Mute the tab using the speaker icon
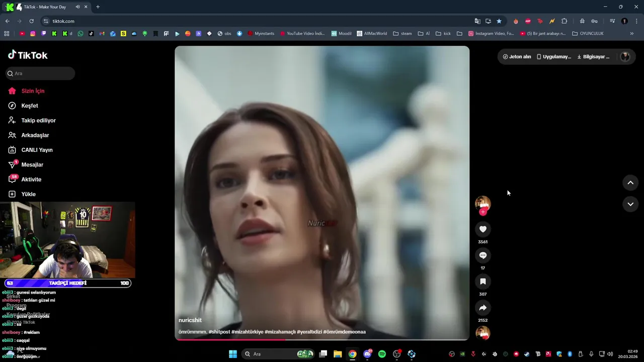644x362 pixels. tap(77, 7)
